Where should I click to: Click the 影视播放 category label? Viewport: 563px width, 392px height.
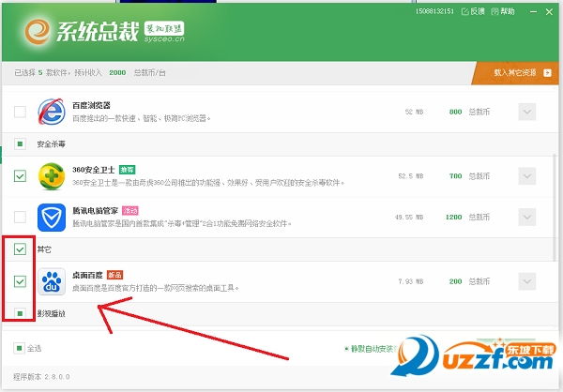pyautogui.click(x=51, y=314)
